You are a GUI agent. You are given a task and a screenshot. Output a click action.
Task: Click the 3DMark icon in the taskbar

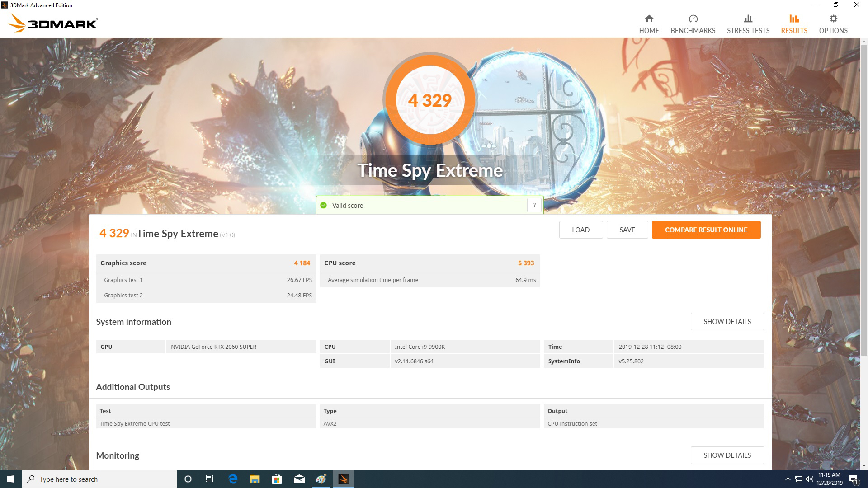pos(344,479)
